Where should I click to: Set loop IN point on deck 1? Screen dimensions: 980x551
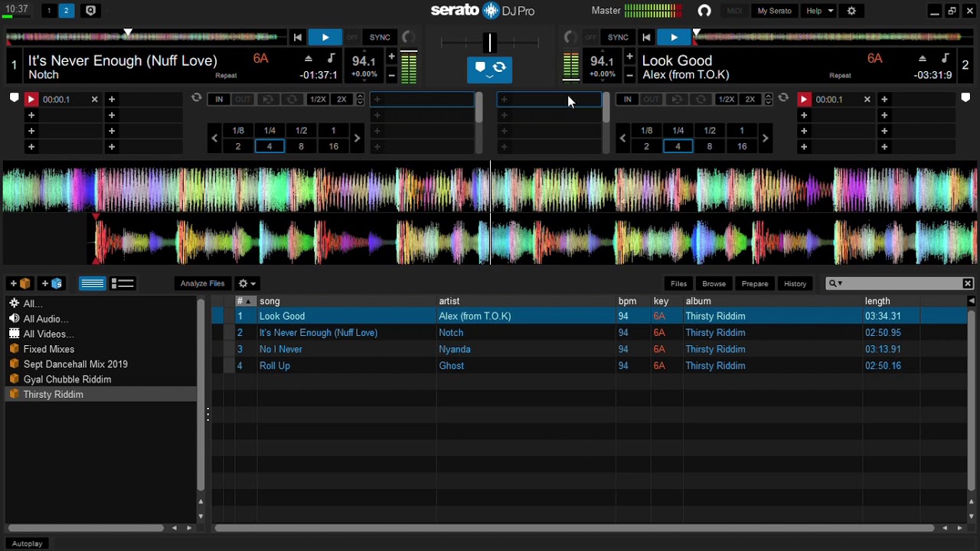tap(219, 99)
